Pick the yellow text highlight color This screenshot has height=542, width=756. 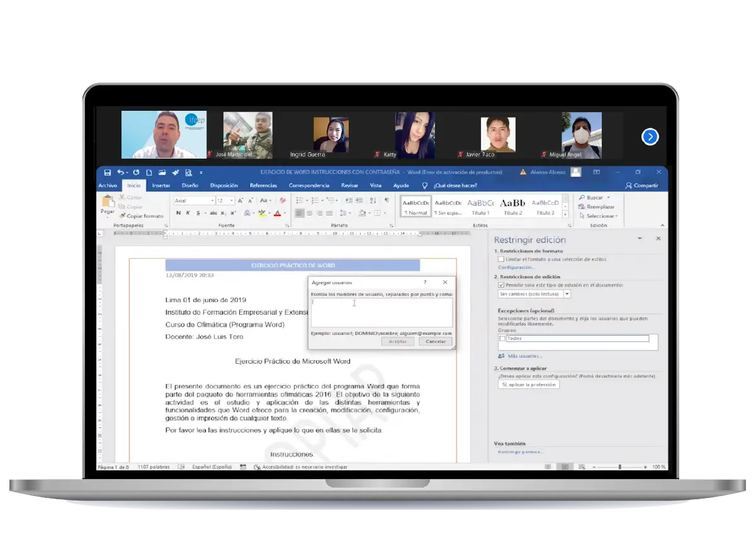pyautogui.click(x=262, y=213)
